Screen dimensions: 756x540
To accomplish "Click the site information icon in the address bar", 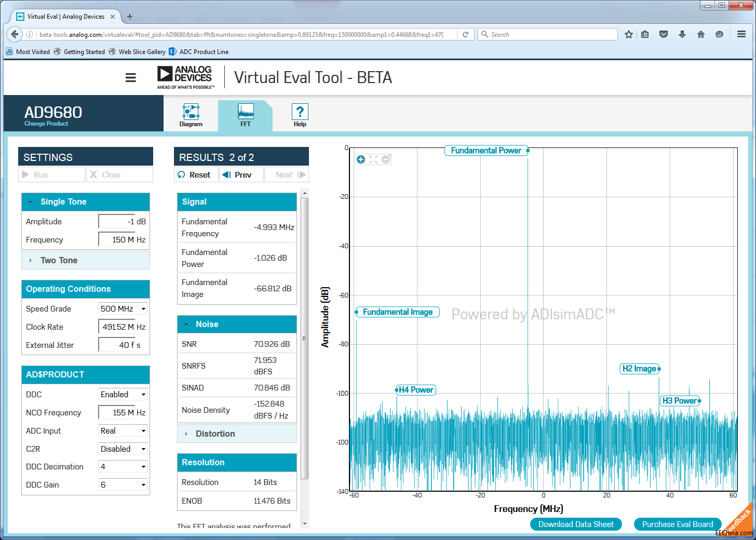I will pos(30,34).
